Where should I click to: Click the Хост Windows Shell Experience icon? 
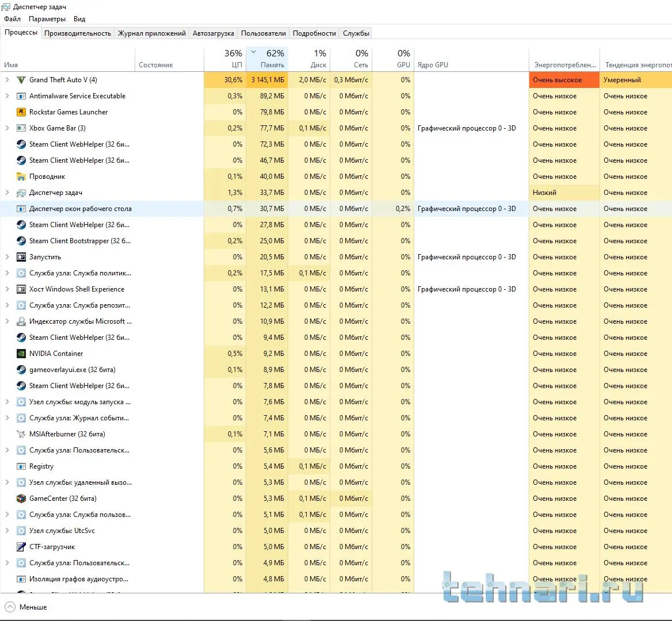[x=21, y=289]
